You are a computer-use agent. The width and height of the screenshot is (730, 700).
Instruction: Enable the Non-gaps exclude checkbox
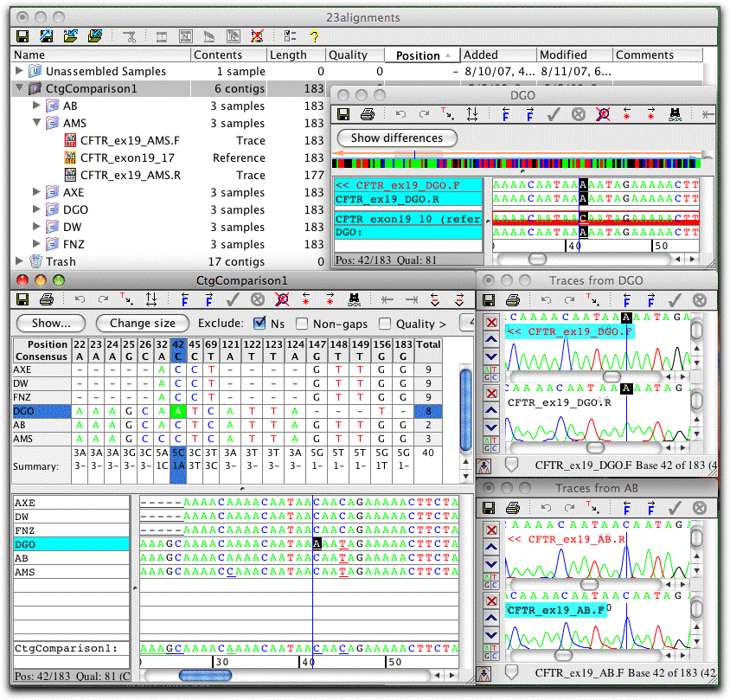302,324
